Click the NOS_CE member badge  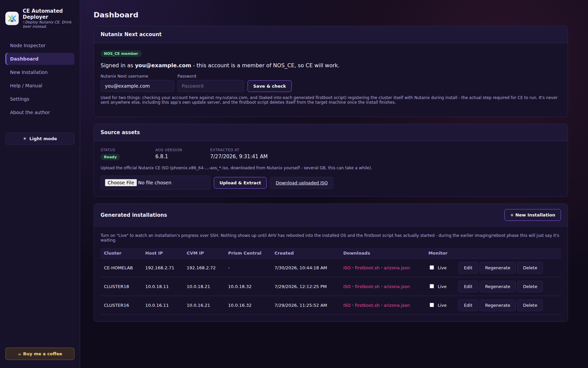click(x=121, y=54)
